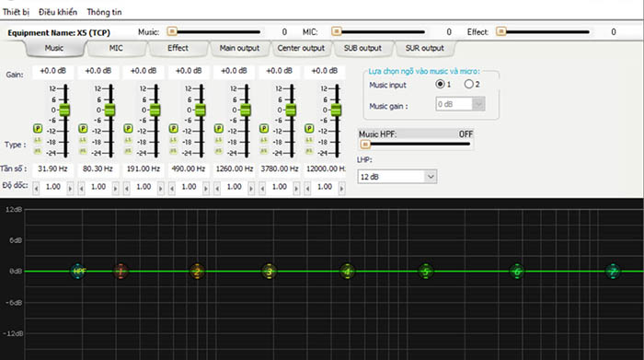Click EQ node 7 on the graph
The width and height of the screenshot is (644, 360).
[x=614, y=272]
